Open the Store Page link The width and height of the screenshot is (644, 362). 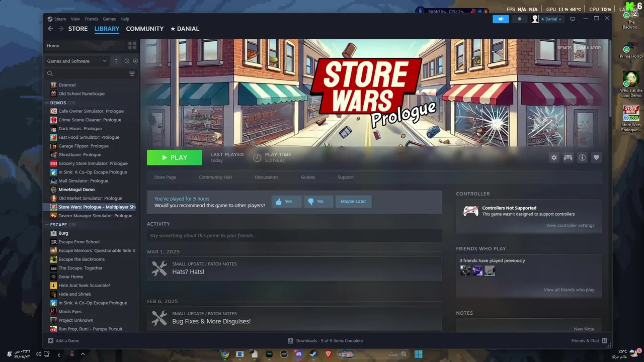[165, 177]
